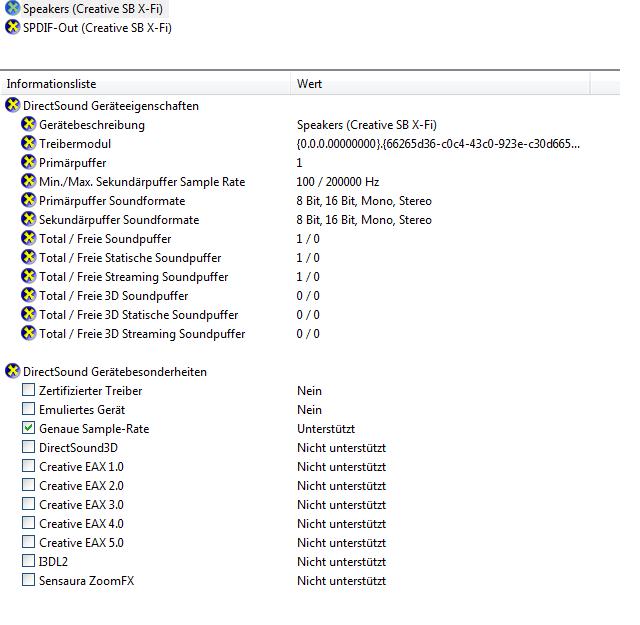Click Nicht unterstützt value for I3DL2
Screen dimensions: 640x625
tap(341, 562)
